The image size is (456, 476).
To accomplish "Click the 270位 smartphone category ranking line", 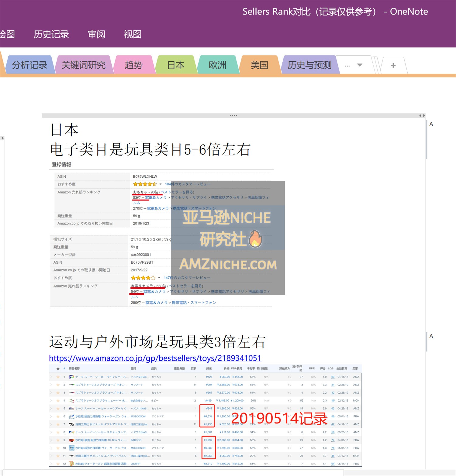I will 174,208.
